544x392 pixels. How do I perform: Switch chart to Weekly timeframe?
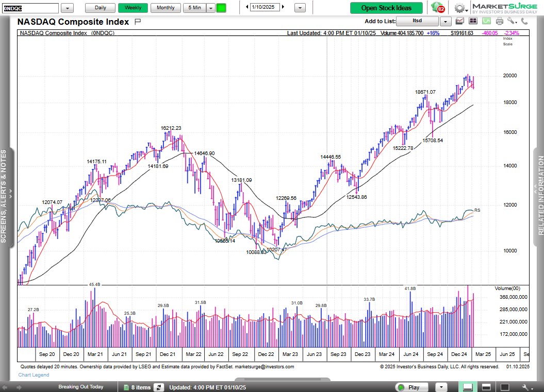(x=133, y=8)
